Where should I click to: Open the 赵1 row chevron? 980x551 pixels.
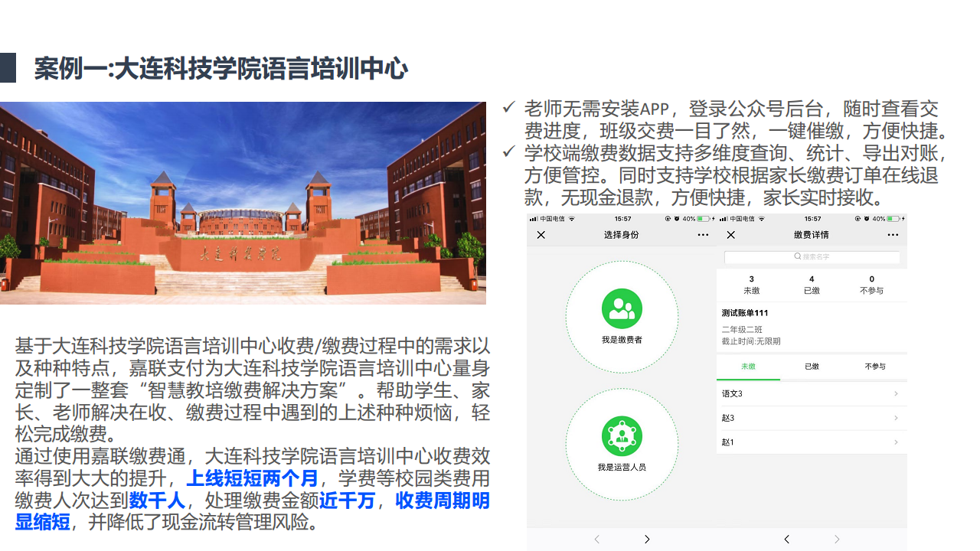coord(896,442)
